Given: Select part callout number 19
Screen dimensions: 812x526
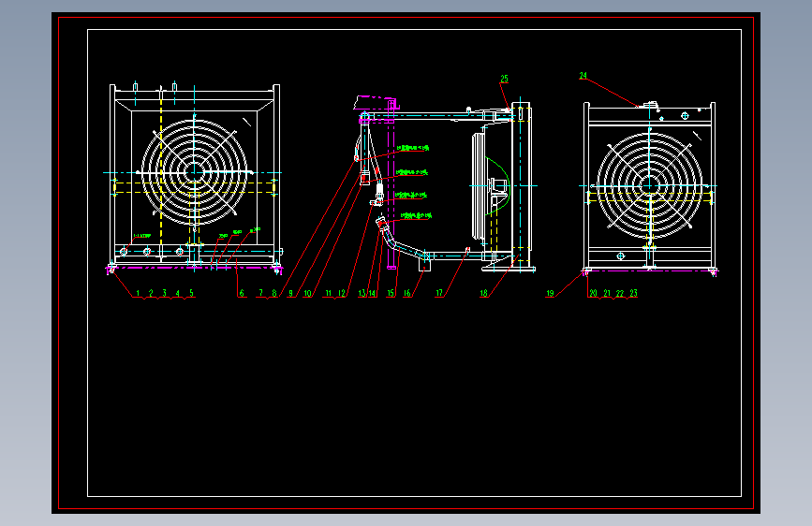Looking at the screenshot, I should [x=550, y=293].
